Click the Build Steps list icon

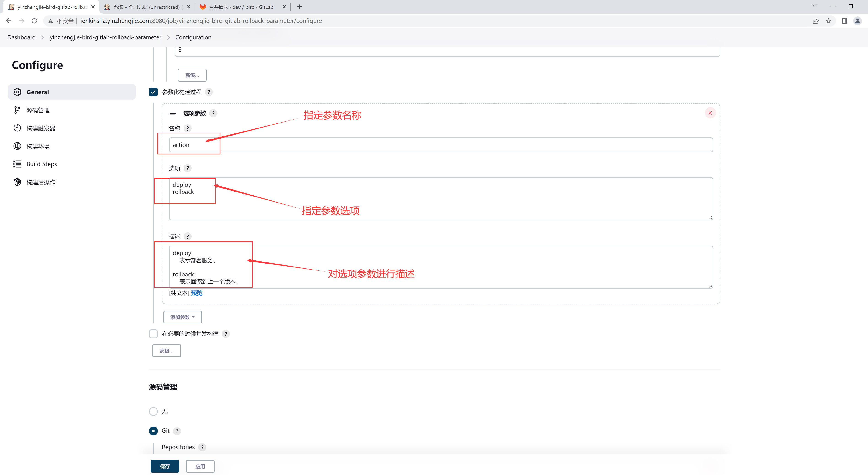point(17,164)
